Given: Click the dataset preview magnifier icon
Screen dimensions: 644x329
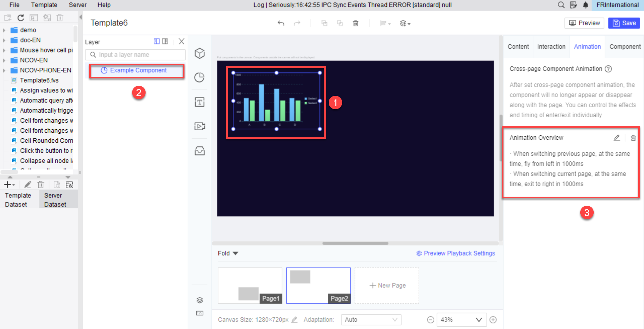Looking at the screenshot, I should click(x=57, y=185).
